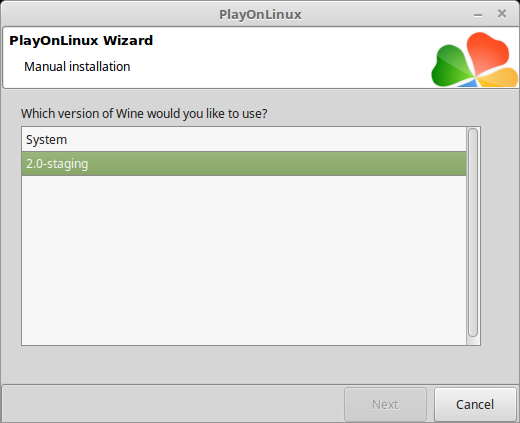Image resolution: width=520 pixels, height=423 pixels.
Task: Click the PlayOnLinux title bar text
Action: pos(260,15)
